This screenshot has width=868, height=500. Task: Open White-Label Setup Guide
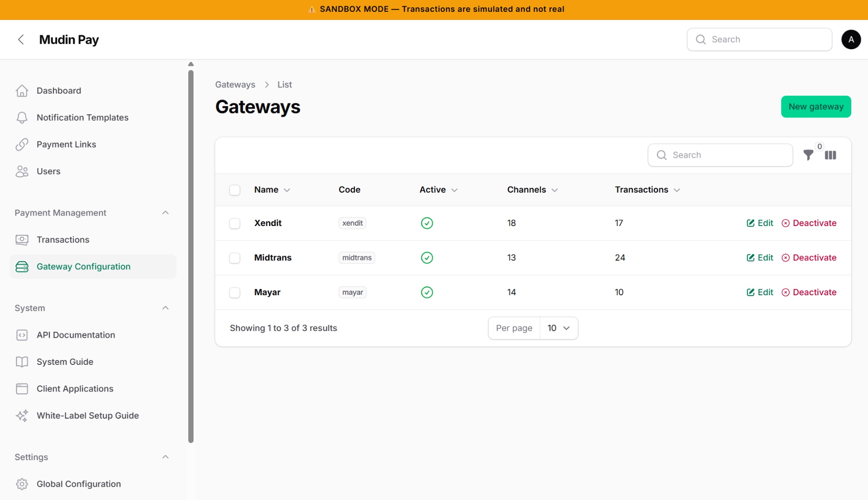(x=93, y=415)
